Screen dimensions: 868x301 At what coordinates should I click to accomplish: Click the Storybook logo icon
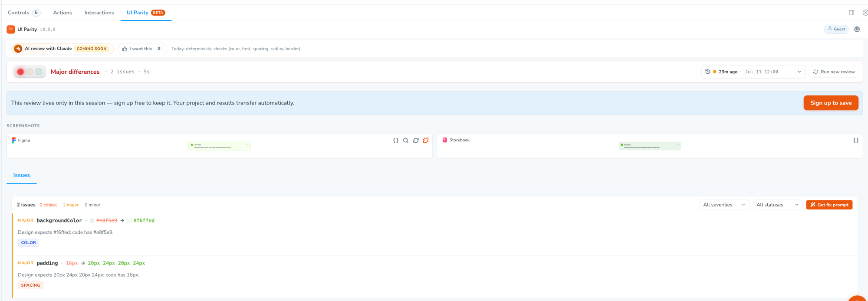pos(444,140)
